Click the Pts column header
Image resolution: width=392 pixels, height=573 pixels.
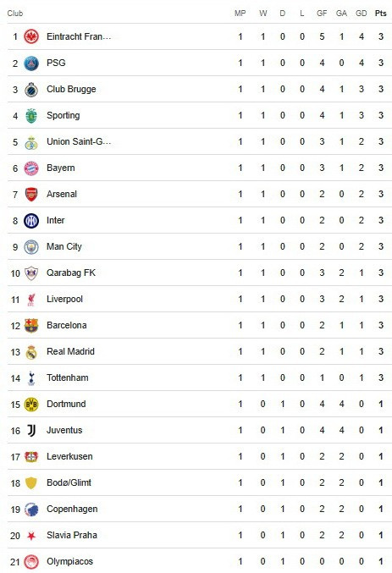(x=381, y=14)
